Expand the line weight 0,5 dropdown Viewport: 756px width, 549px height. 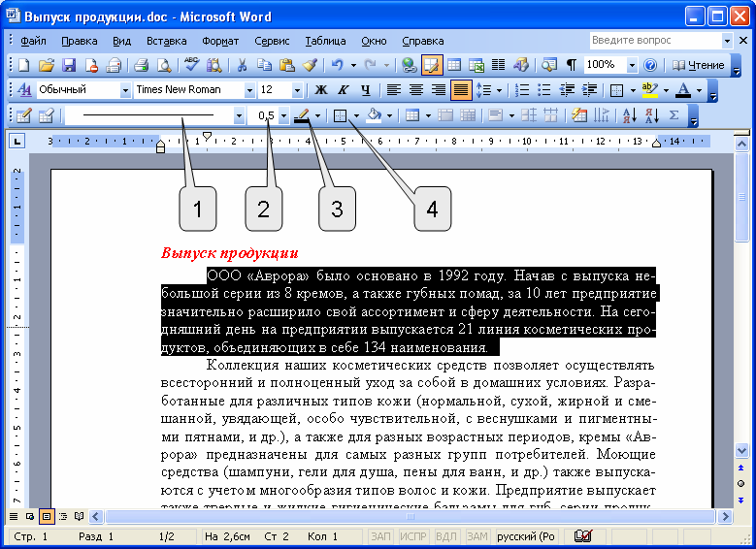(x=284, y=115)
